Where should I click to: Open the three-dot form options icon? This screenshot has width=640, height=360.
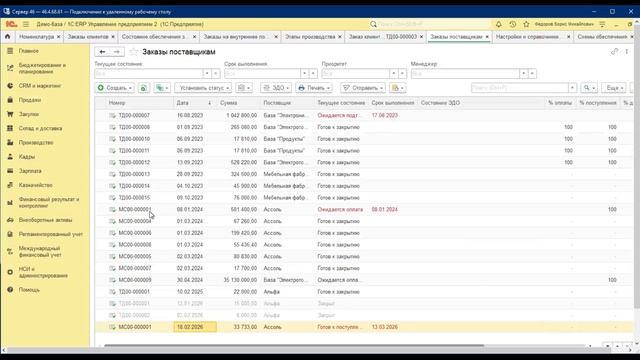627,52
